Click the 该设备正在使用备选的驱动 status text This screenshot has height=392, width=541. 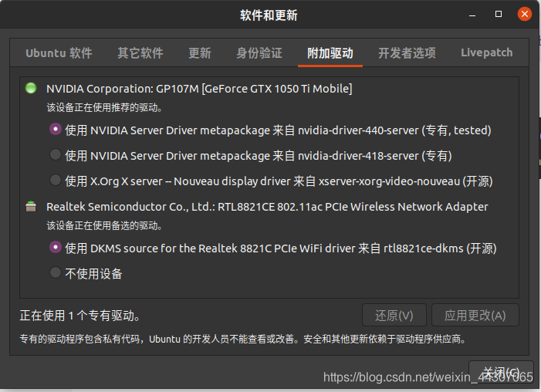(104, 225)
